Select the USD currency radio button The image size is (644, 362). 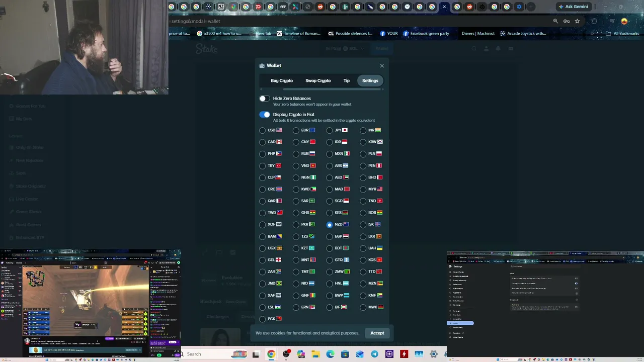(263, 130)
